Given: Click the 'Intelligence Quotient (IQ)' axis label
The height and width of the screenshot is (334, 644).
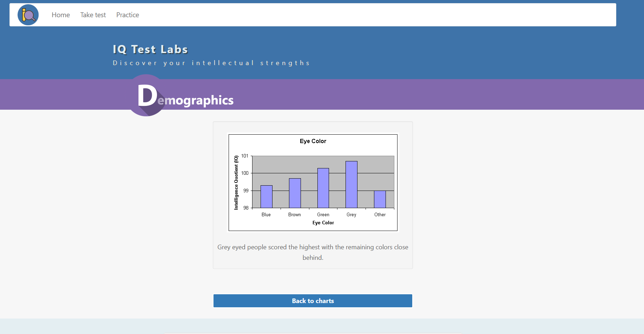Looking at the screenshot, I should (x=236, y=182).
